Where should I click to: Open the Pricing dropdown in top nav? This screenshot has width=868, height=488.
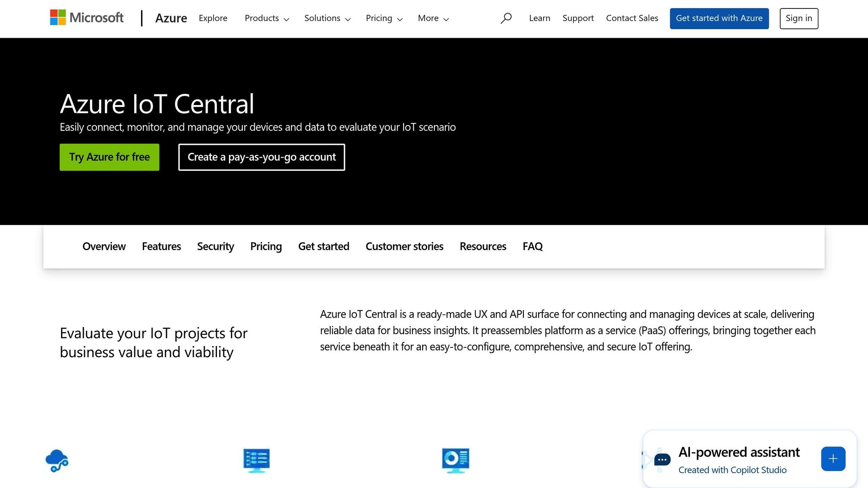tap(384, 18)
